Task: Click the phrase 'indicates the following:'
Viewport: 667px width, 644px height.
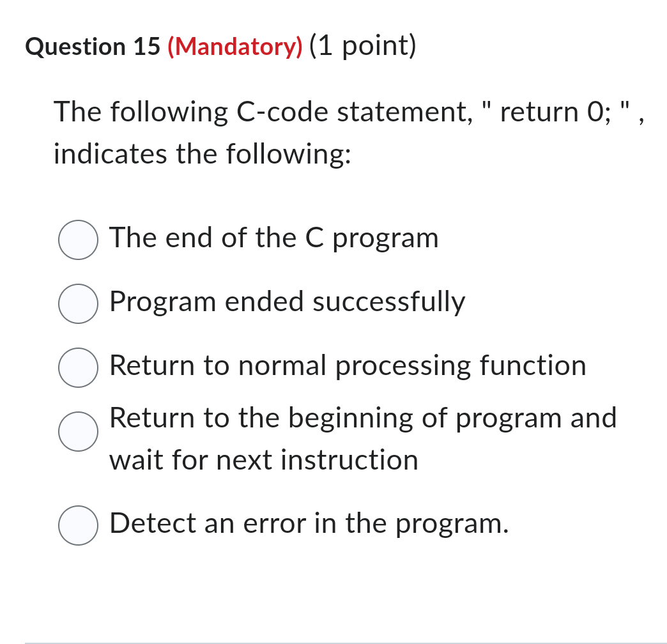Action: 202,153
